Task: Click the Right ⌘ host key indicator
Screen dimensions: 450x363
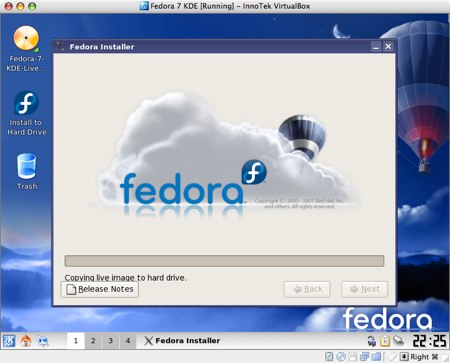Action: pos(424,357)
